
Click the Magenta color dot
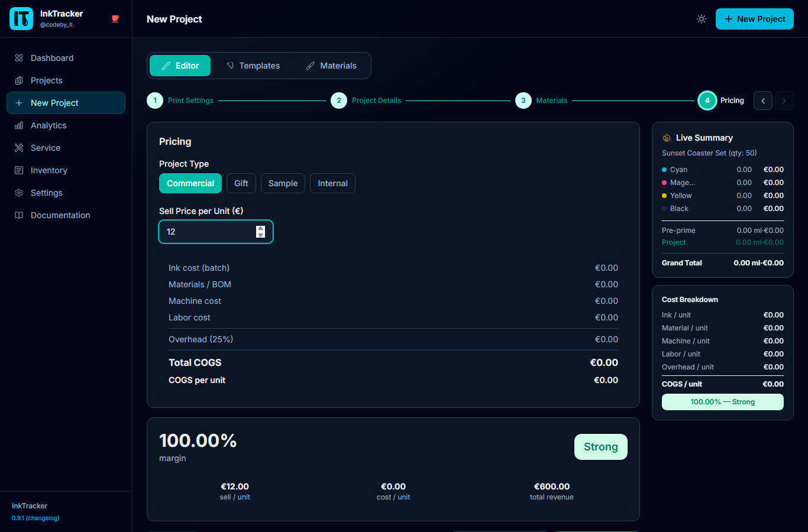664,183
